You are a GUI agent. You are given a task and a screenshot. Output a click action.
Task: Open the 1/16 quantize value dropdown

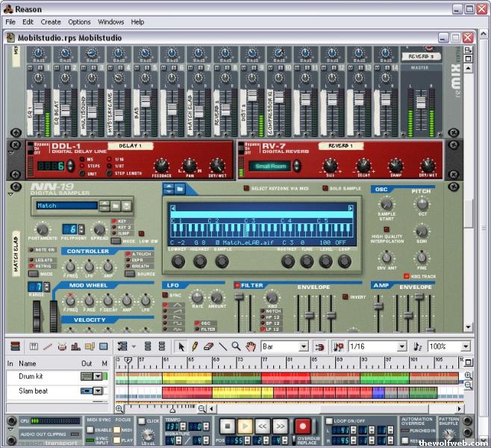(x=401, y=346)
